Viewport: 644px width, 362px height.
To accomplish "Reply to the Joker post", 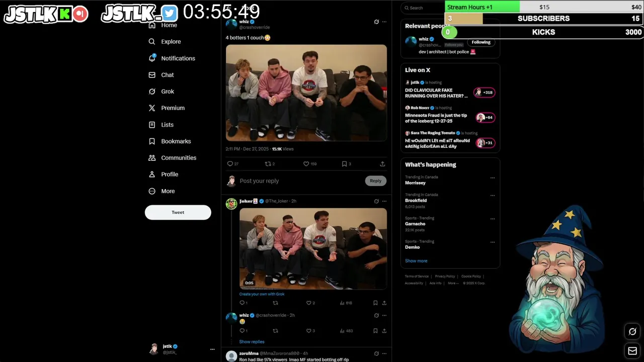I will (242, 303).
